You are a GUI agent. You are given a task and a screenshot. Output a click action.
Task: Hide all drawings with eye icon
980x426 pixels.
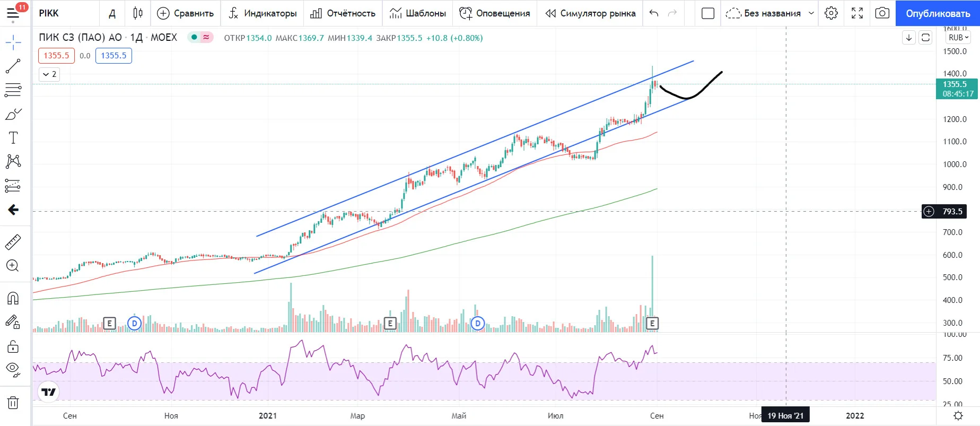[13, 369]
